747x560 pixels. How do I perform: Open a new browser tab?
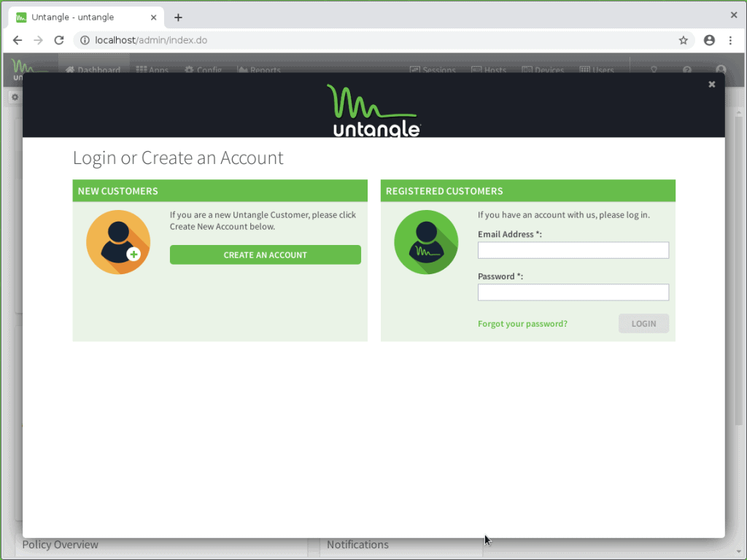click(178, 17)
